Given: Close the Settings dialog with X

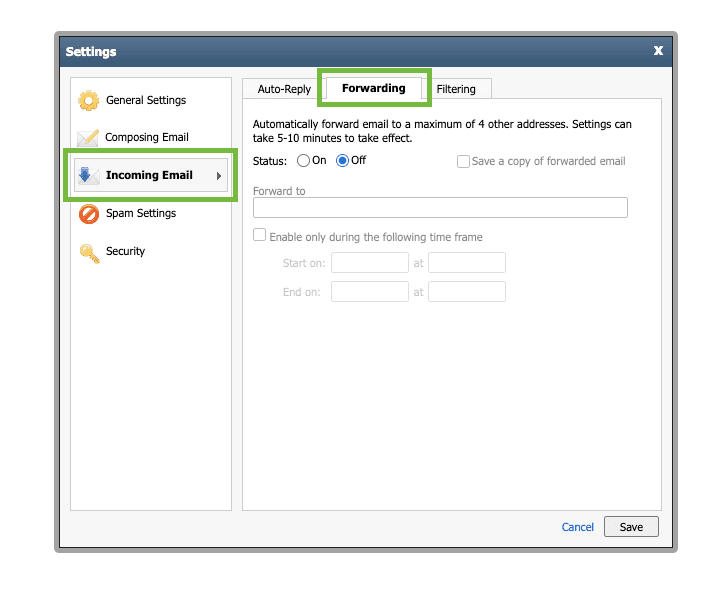Looking at the screenshot, I should click(x=658, y=51).
